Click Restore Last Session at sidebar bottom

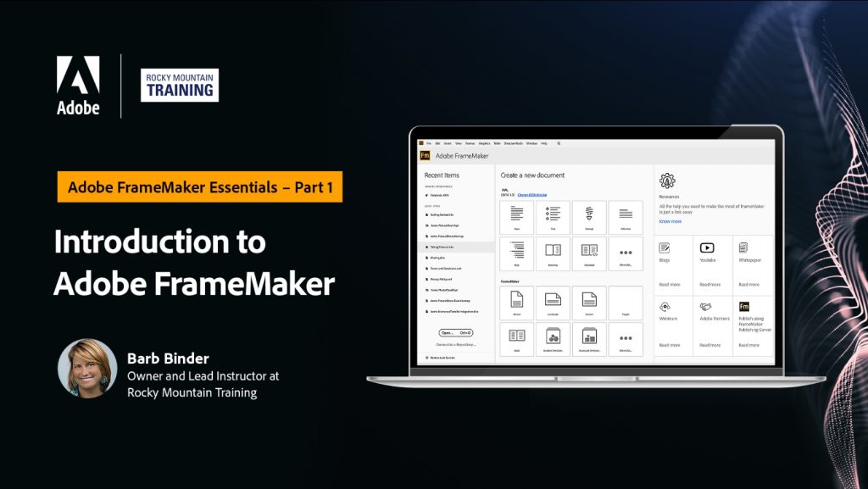point(441,358)
